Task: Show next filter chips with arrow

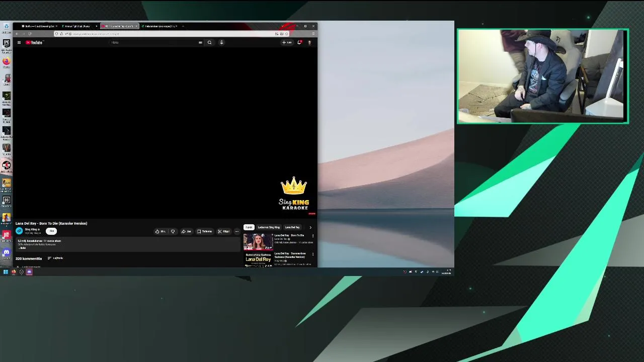Action: pyautogui.click(x=310, y=227)
